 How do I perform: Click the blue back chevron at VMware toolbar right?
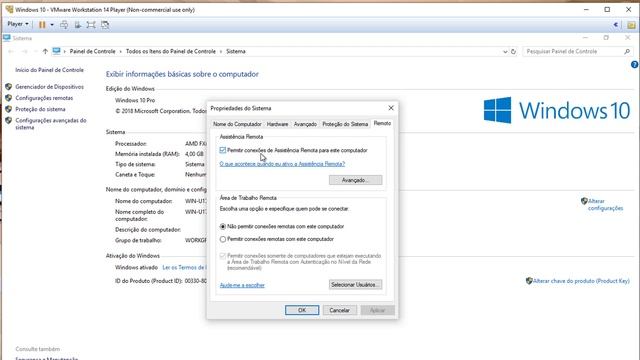(616, 25)
